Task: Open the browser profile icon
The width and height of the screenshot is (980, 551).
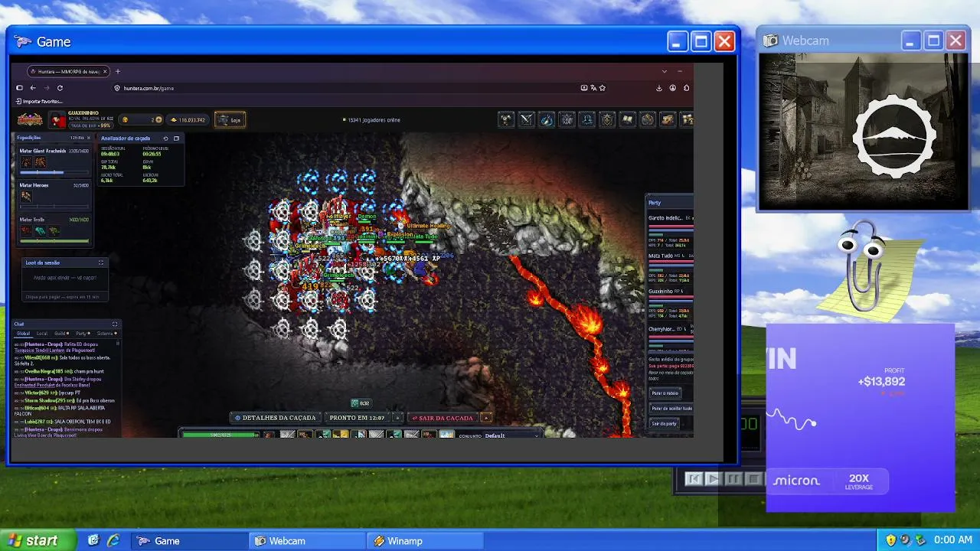Action: pos(673,88)
